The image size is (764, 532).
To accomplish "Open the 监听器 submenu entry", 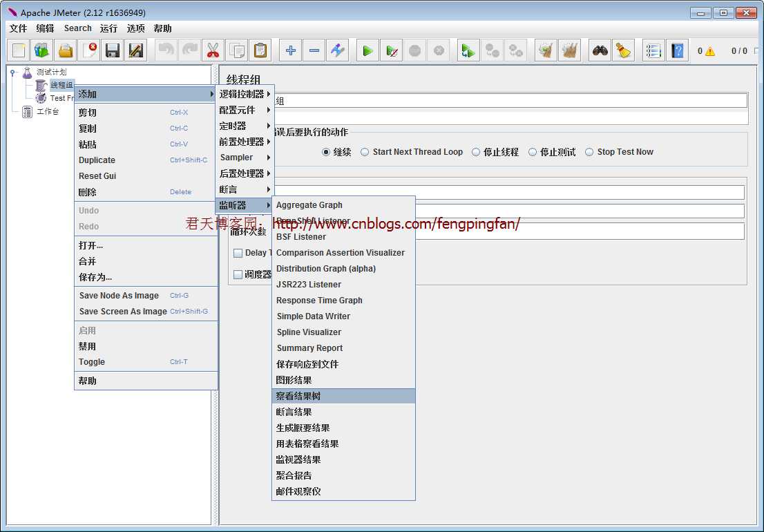I will point(245,205).
